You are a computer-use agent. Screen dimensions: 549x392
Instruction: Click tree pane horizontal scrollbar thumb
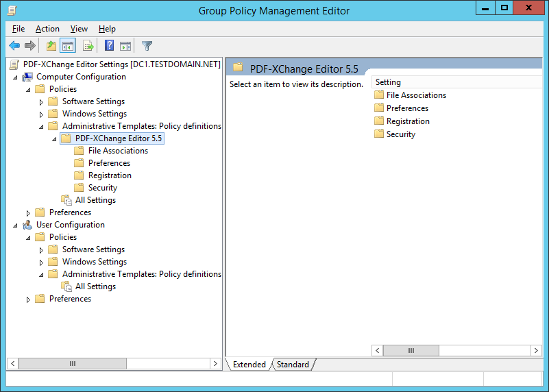[73, 364]
